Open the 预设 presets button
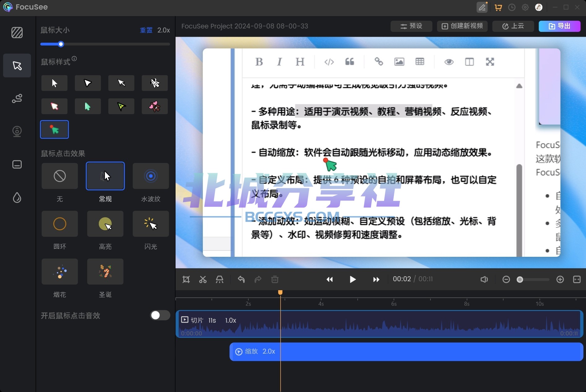This screenshot has height=392, width=586. [x=411, y=26]
